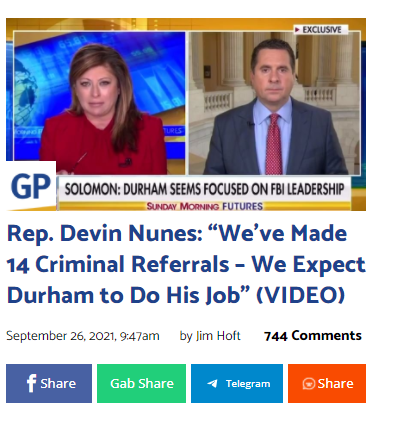Click the Telegram paper plane icon
Screen dimensions: 414x428
coord(212,384)
